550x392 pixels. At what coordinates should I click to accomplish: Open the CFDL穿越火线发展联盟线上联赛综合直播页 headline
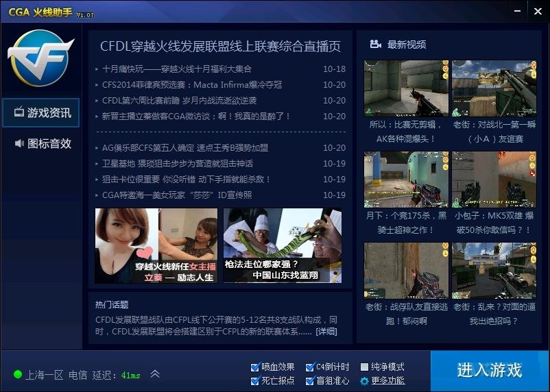(x=220, y=47)
